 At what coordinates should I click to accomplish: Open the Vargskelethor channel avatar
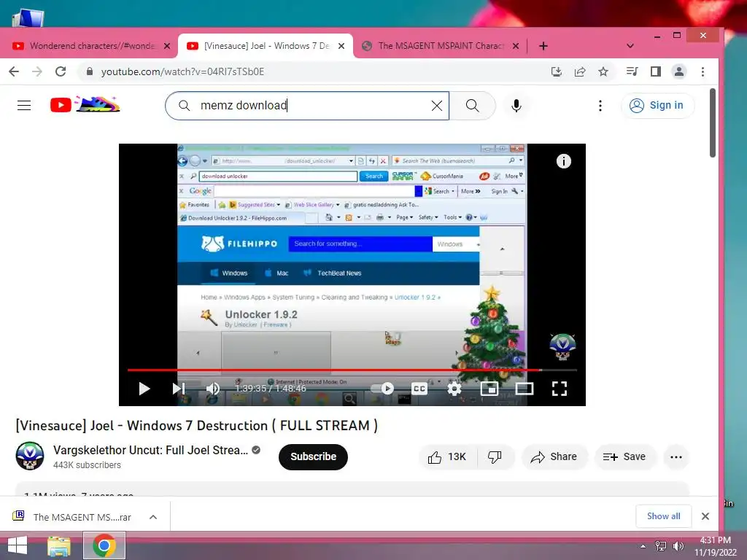click(x=29, y=456)
